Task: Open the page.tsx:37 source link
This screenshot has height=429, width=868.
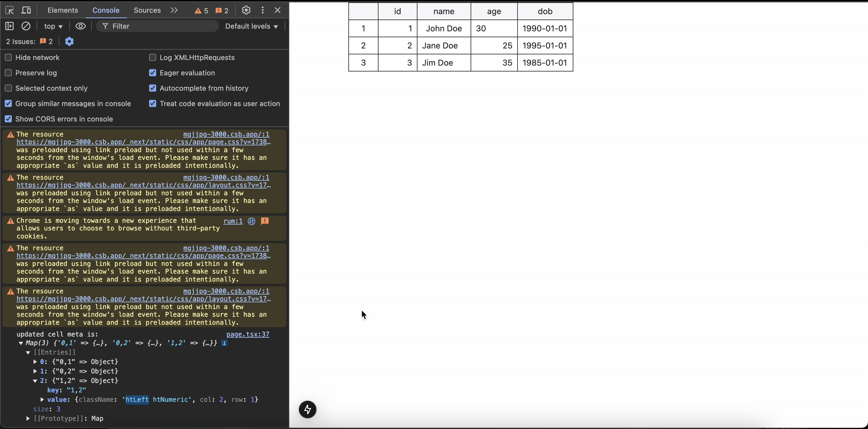Action: (248, 334)
